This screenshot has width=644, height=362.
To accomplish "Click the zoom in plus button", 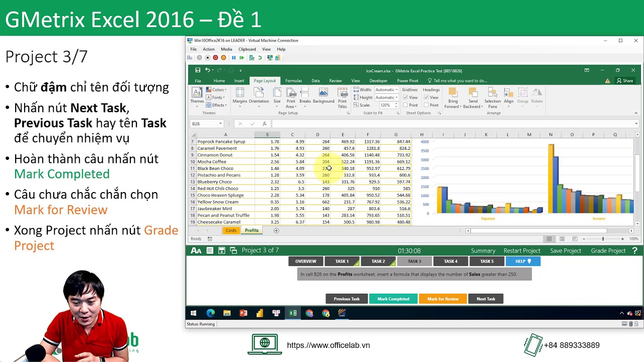I will (x=622, y=239).
